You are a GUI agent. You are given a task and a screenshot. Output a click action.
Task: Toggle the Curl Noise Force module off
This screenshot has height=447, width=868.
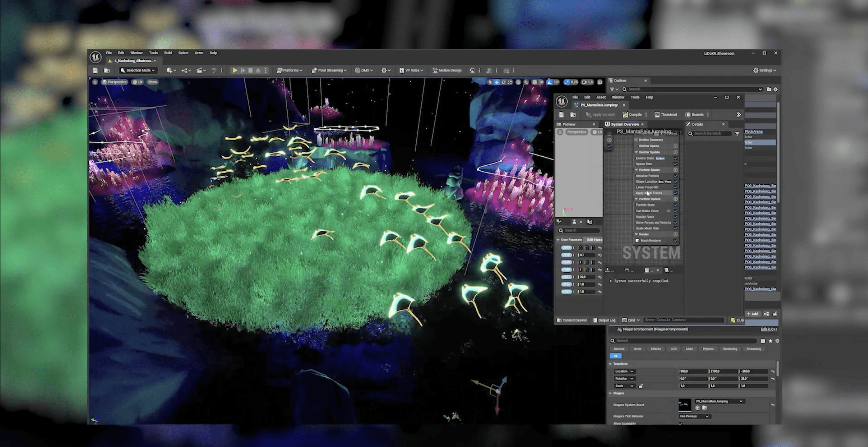tap(675, 211)
